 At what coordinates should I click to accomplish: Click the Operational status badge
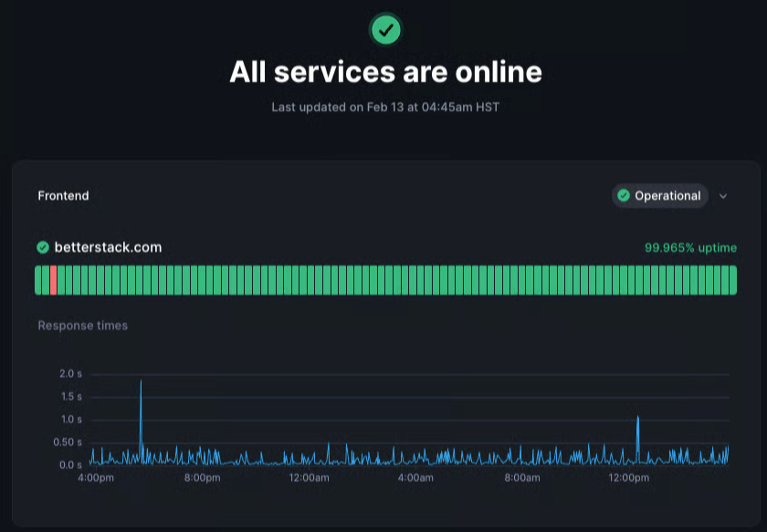(659, 195)
